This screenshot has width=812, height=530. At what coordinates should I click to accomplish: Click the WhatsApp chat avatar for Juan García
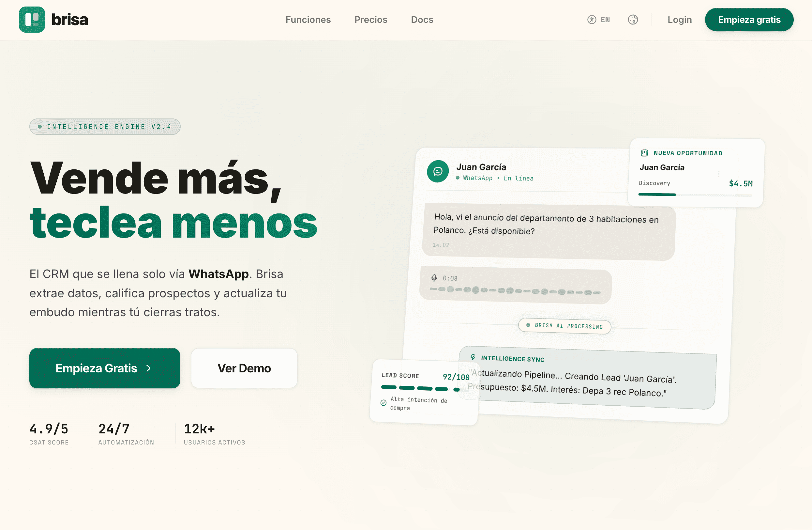click(437, 171)
